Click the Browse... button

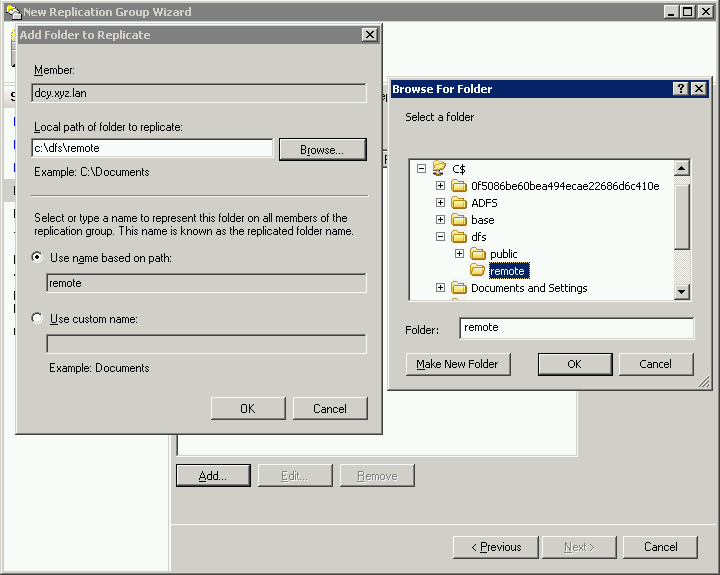(322, 149)
